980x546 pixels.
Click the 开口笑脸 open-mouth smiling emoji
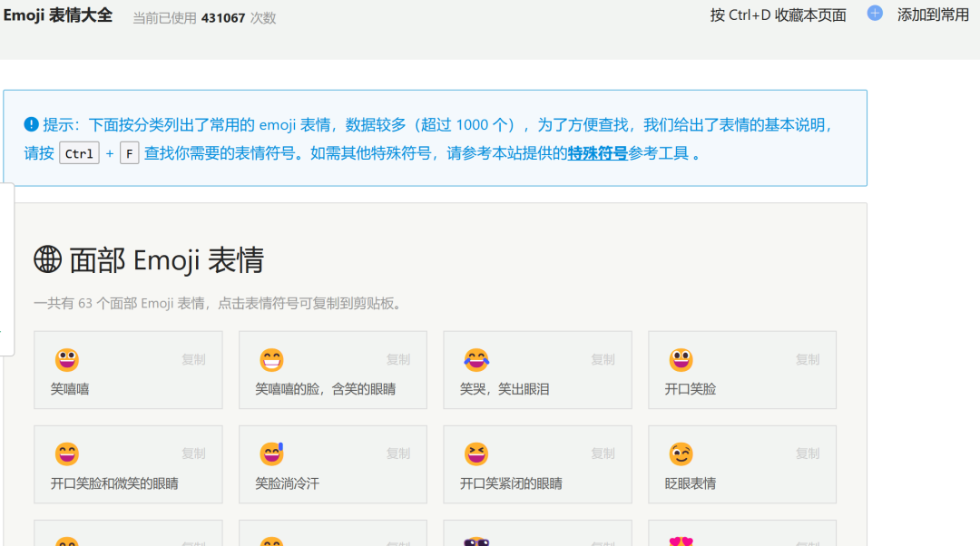(x=681, y=359)
